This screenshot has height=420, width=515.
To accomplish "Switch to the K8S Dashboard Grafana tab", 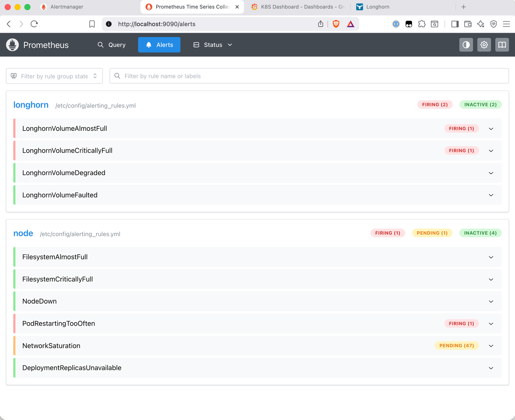I will pyautogui.click(x=298, y=7).
